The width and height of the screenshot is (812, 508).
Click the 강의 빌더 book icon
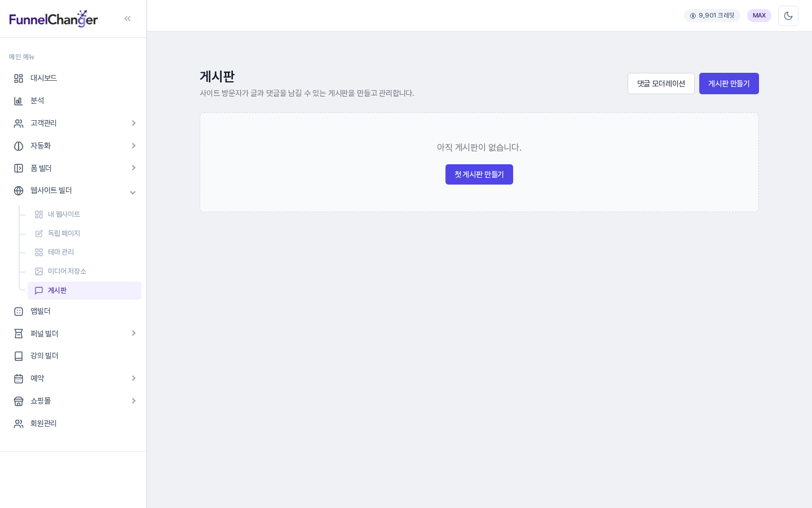click(19, 356)
